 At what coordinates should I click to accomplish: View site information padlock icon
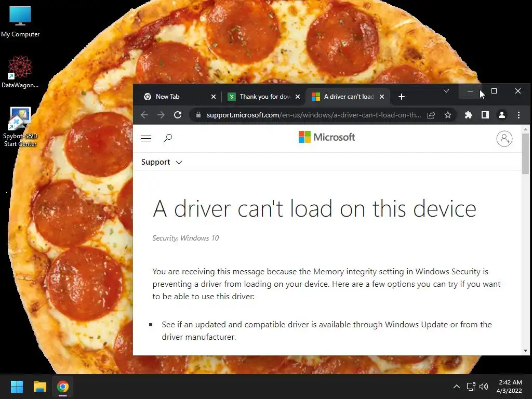pyautogui.click(x=198, y=115)
